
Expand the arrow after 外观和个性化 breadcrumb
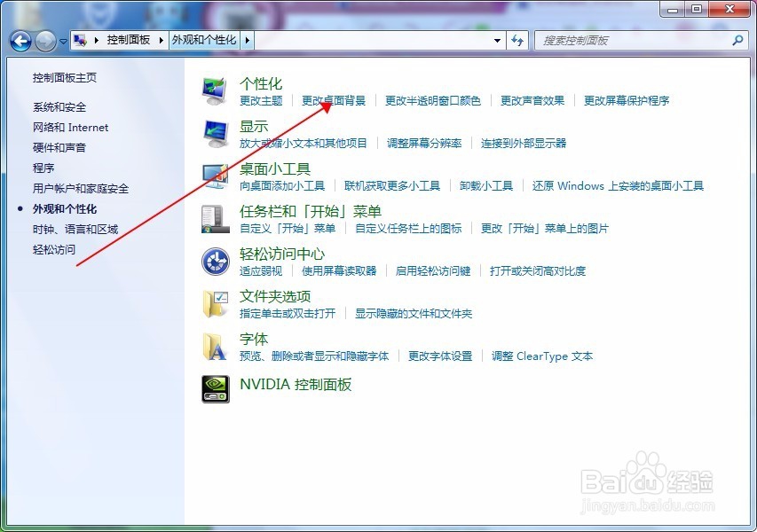coord(248,41)
